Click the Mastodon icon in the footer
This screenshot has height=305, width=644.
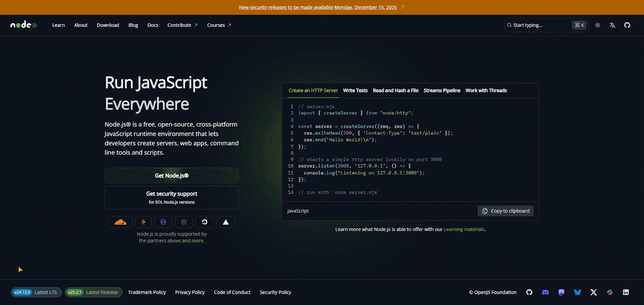[561, 292]
